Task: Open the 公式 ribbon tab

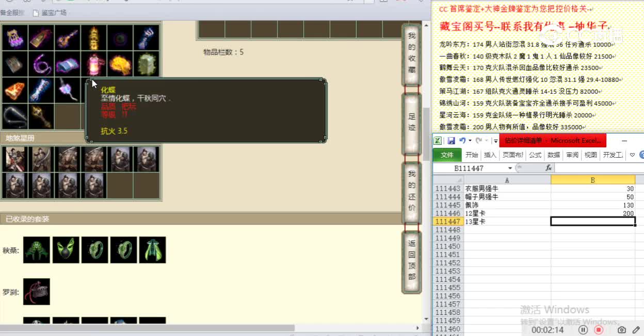Action: pyautogui.click(x=535, y=155)
